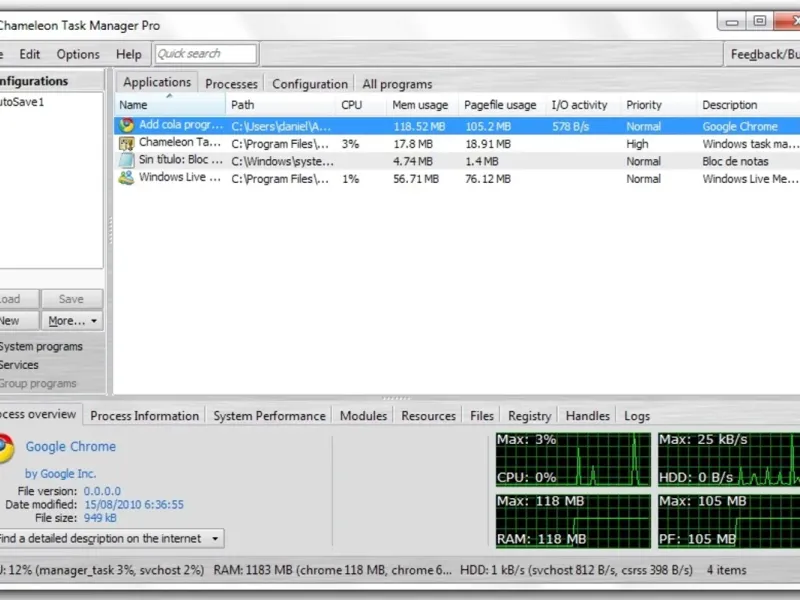Click the RAM usage graph
This screenshot has width=800, height=600.
click(x=573, y=521)
